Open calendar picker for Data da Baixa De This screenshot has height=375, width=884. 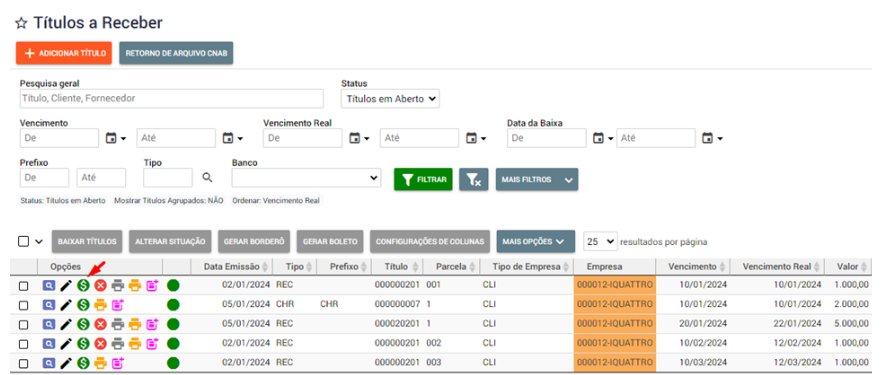click(602, 138)
